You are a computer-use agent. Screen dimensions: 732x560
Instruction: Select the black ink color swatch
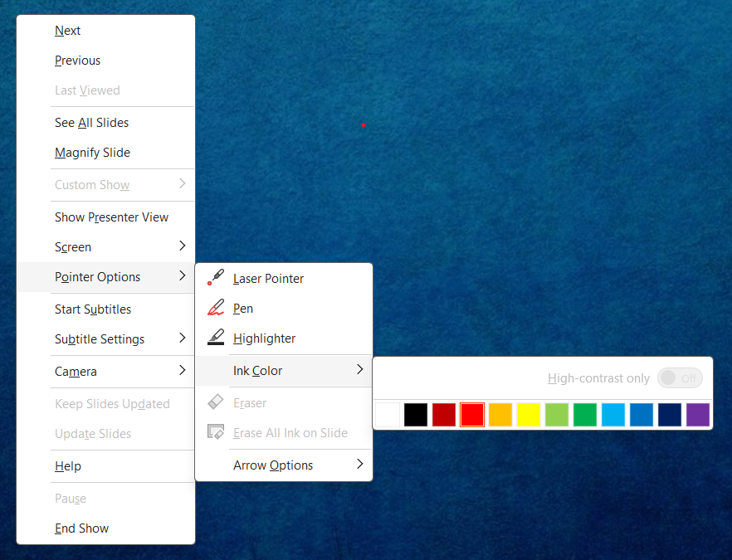tap(416, 415)
